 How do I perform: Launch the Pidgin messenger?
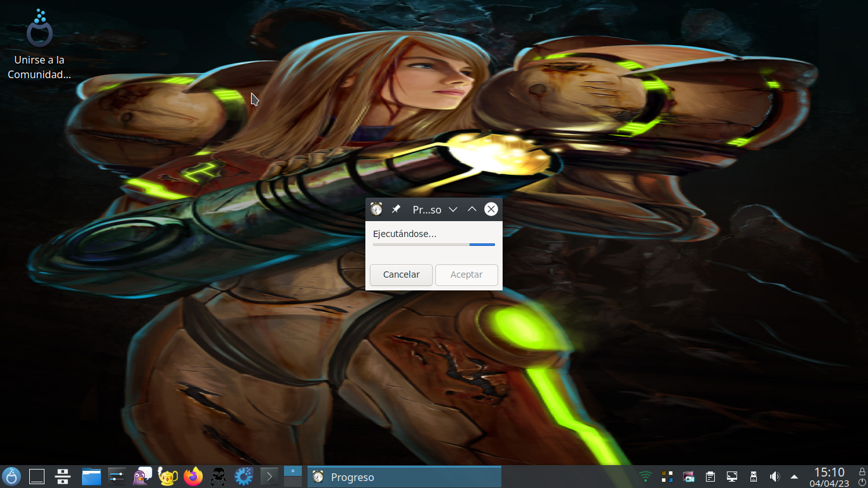[142, 477]
